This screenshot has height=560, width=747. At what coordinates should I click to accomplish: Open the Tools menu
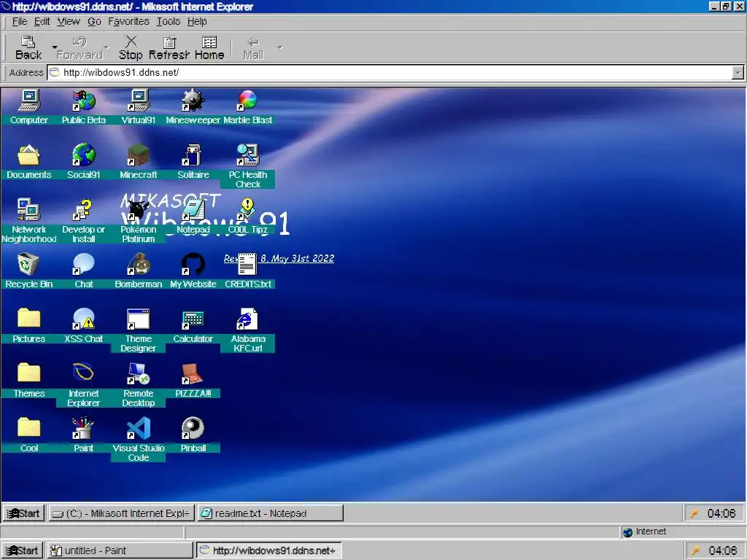[x=169, y=21]
